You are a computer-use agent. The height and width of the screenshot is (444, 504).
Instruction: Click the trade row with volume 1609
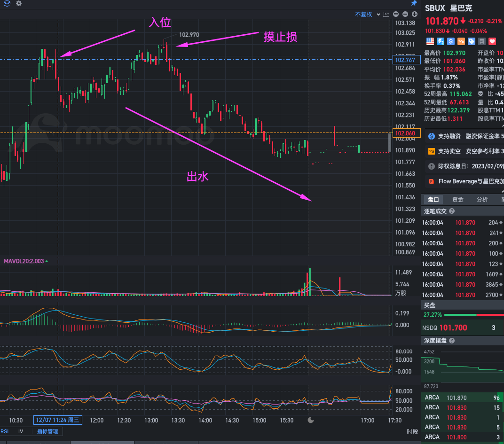coord(462,274)
